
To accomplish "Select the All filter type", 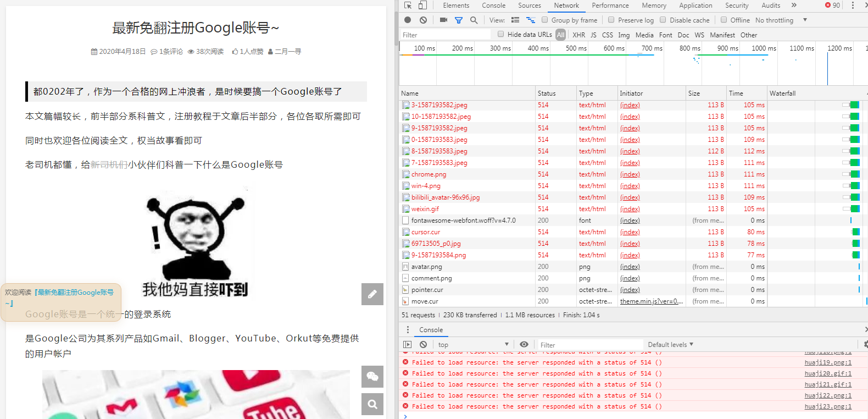I will coord(560,35).
